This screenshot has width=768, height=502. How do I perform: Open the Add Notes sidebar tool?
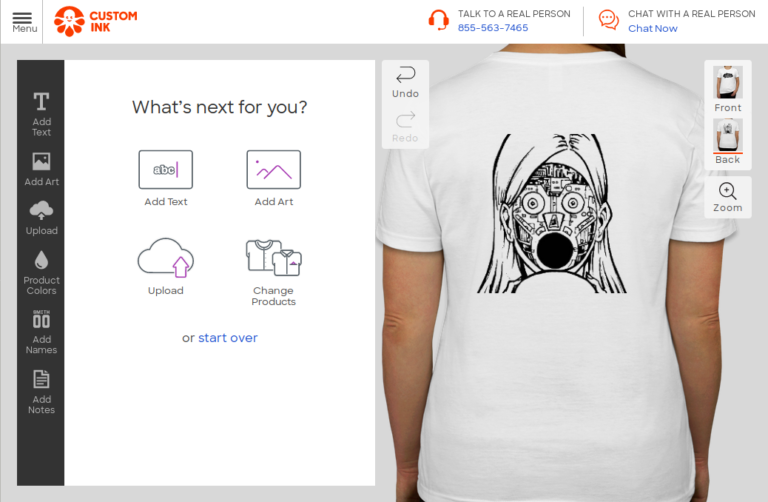coord(41,392)
